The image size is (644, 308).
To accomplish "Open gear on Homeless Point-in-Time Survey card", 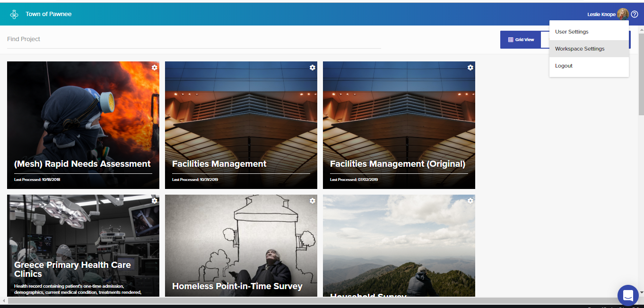I will (x=313, y=201).
